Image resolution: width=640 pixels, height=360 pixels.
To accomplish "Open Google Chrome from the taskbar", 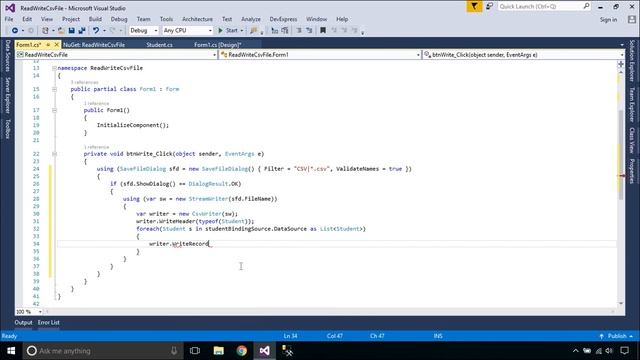I will point(242,351).
